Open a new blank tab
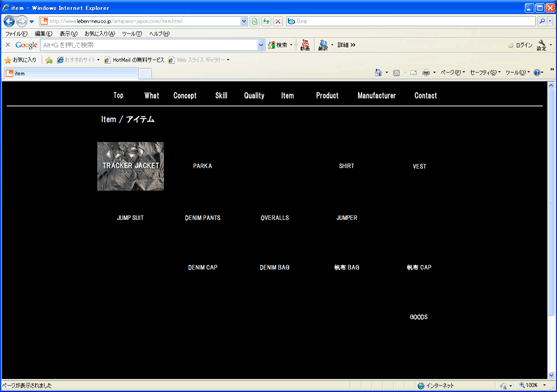 (145, 74)
